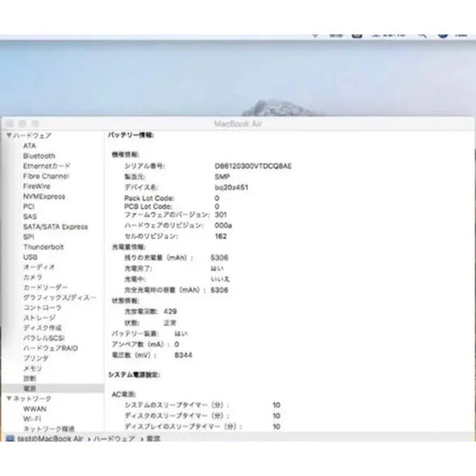
Task: Open the Bluetooth hardware entry
Action: click(39, 155)
